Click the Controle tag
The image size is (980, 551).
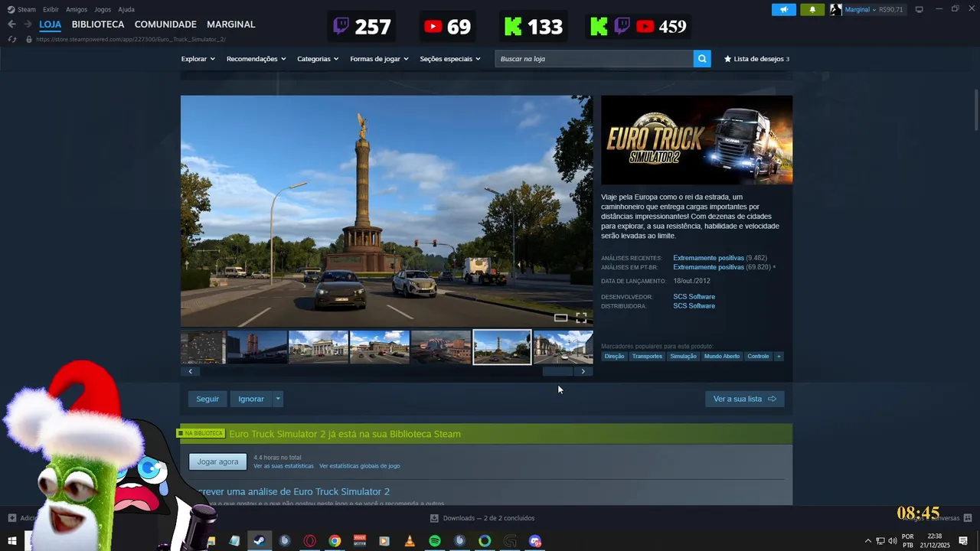[758, 356]
